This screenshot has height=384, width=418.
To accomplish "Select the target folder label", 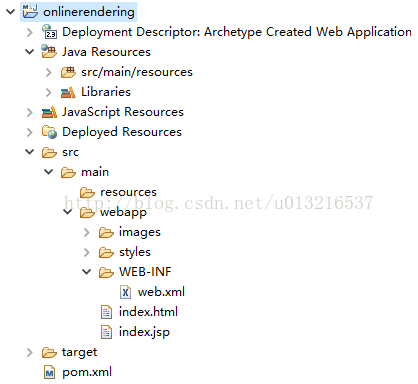I will click(x=79, y=353).
